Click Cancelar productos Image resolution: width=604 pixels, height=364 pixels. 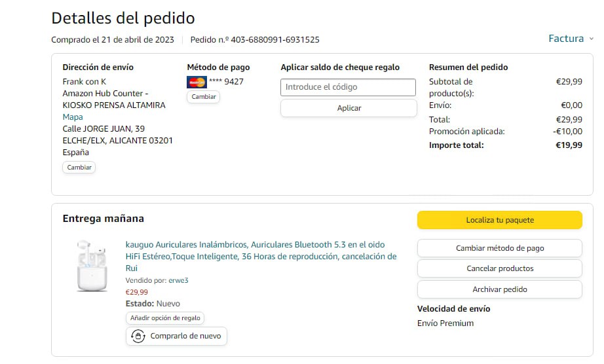499,268
